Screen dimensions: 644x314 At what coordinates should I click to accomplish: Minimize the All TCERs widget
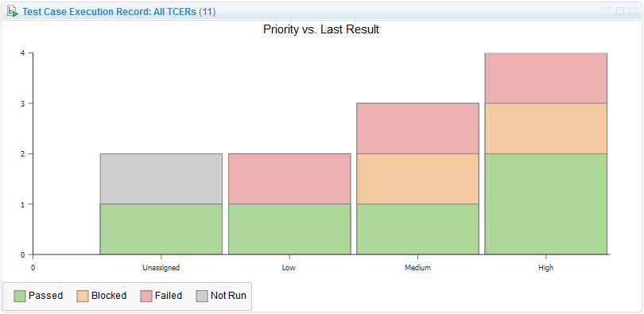620,11
